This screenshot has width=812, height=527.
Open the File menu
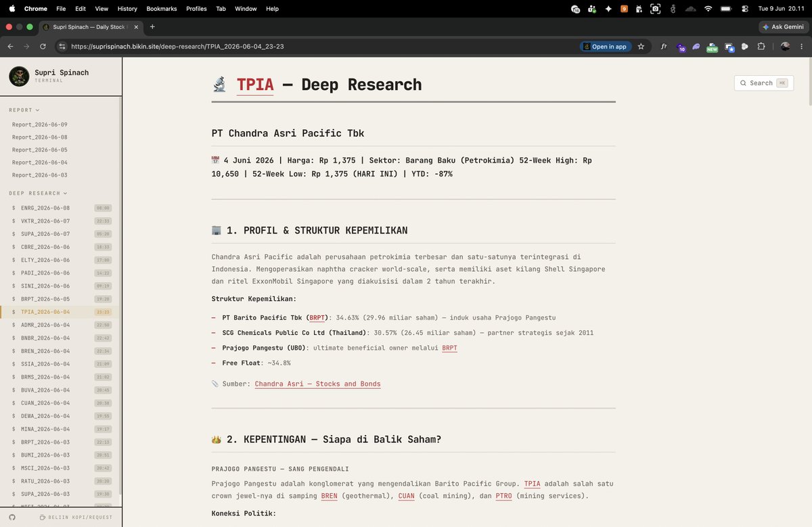[61, 9]
